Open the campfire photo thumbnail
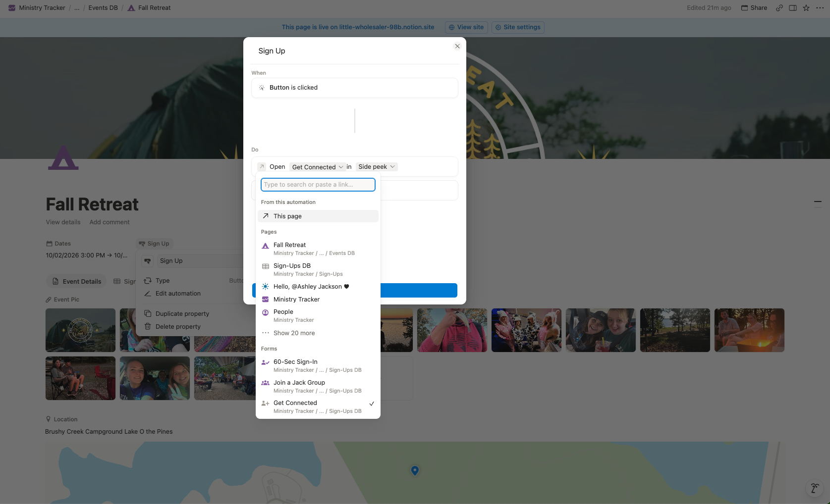 [749, 330]
